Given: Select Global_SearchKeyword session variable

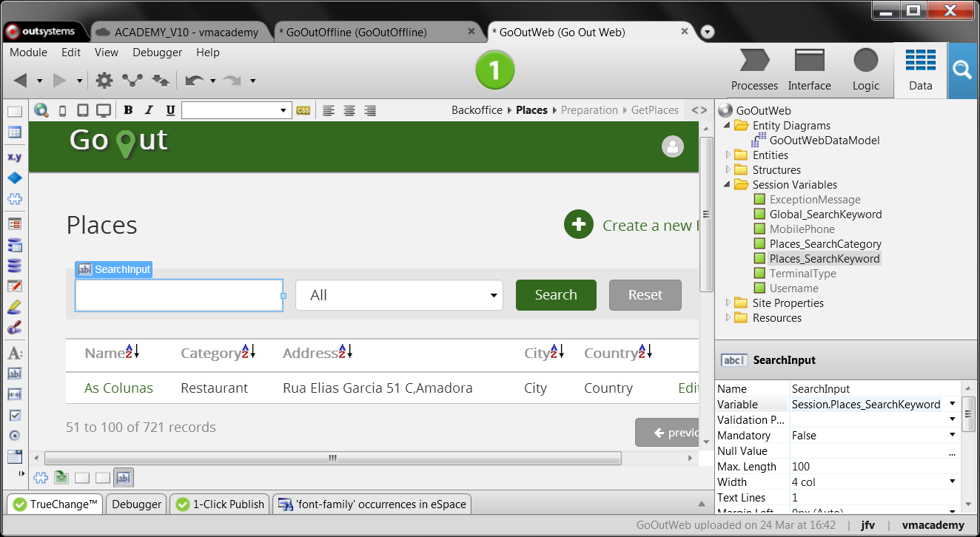Looking at the screenshot, I should [825, 215].
